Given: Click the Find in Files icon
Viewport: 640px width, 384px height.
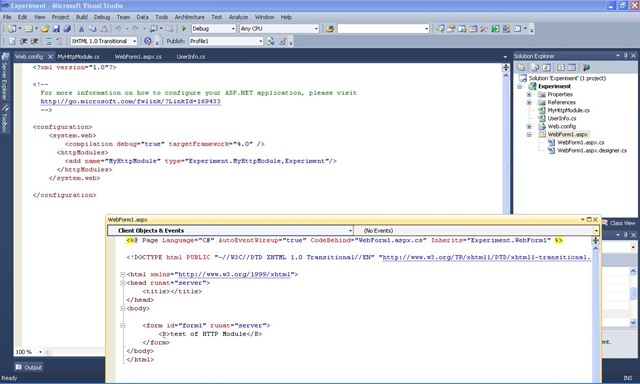Looking at the screenshot, I should click(x=330, y=29).
